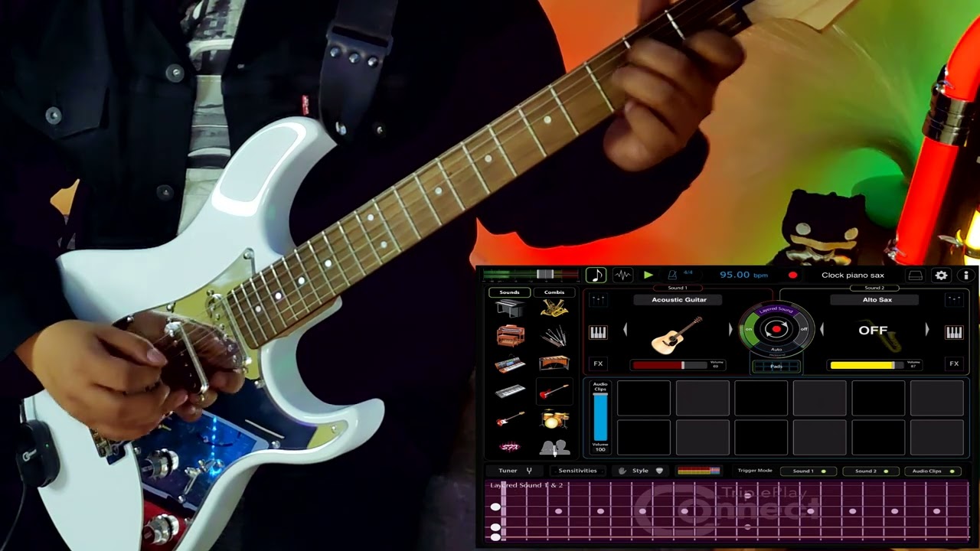The height and width of the screenshot is (551, 980).
Task: Click the red record button in top bar
Action: [x=792, y=275]
